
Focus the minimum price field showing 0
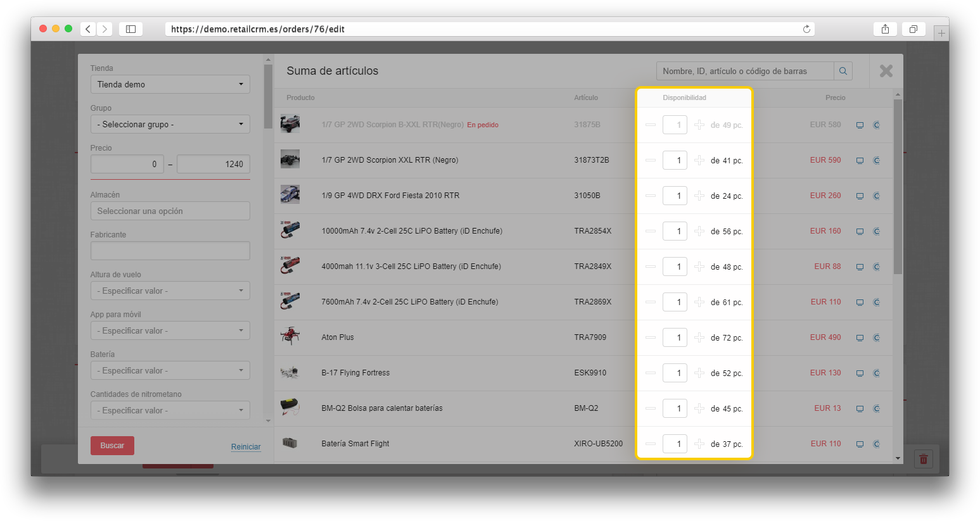[x=127, y=164]
